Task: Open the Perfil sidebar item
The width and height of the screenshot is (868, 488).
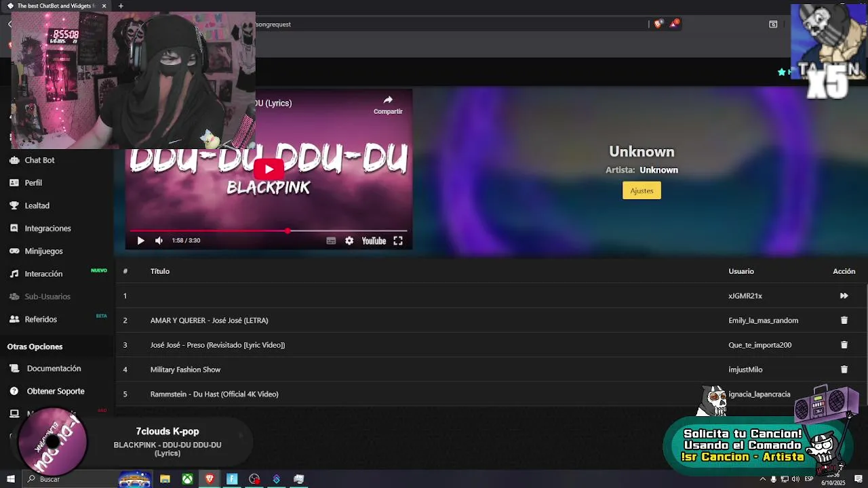Action: (x=33, y=183)
